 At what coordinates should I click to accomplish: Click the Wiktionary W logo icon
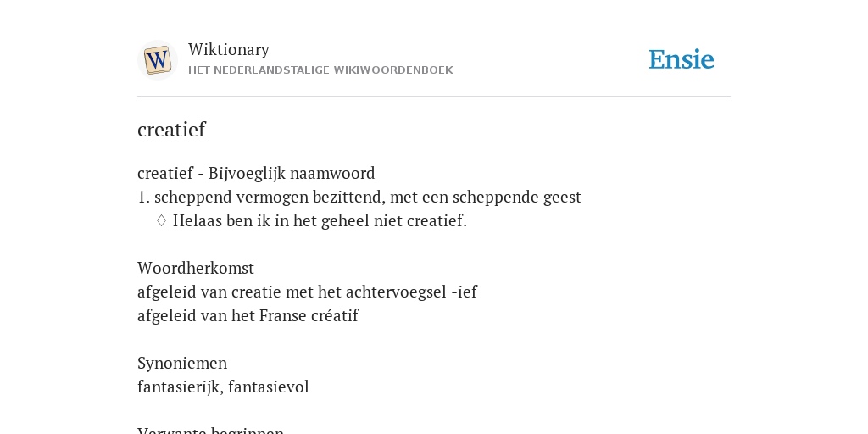point(157,60)
